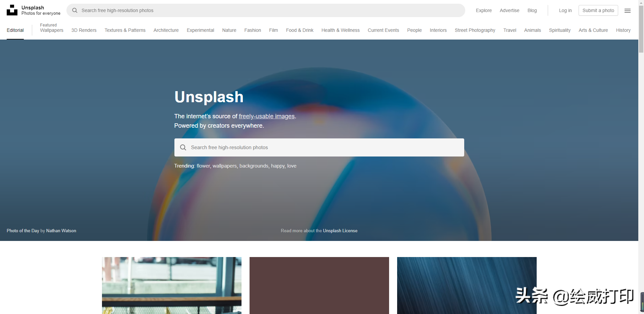Click the trending term flower
The width and height of the screenshot is (644, 314).
click(x=203, y=166)
